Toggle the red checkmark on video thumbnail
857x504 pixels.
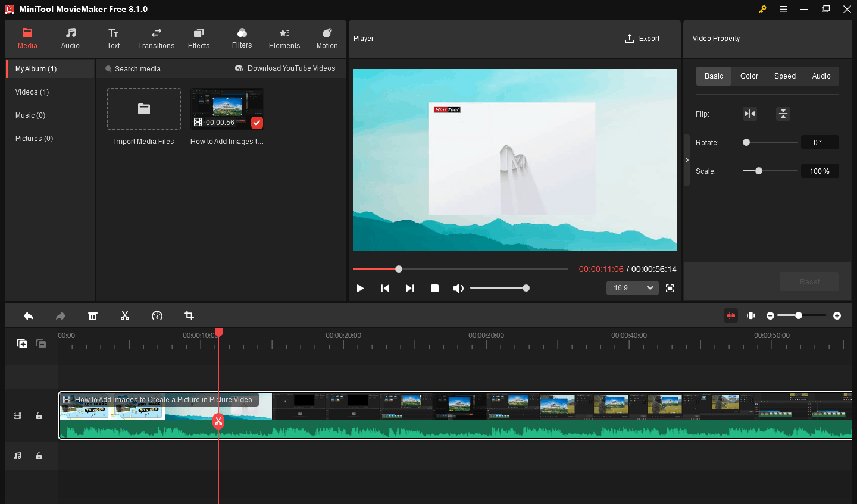tap(257, 123)
